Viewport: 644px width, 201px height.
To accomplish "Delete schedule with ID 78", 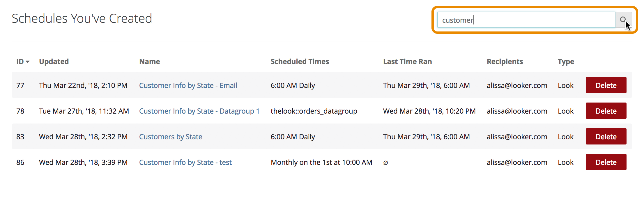I will coord(606,111).
